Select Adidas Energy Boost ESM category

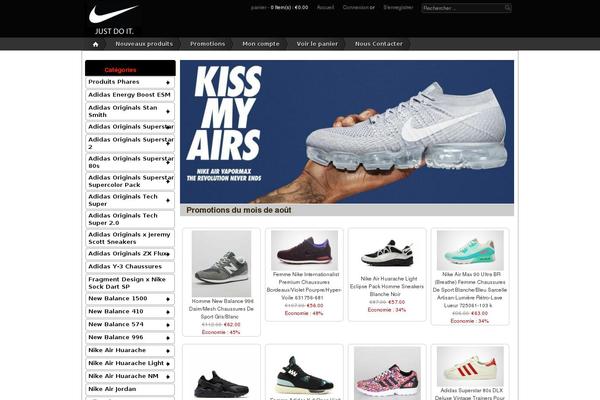point(130,95)
